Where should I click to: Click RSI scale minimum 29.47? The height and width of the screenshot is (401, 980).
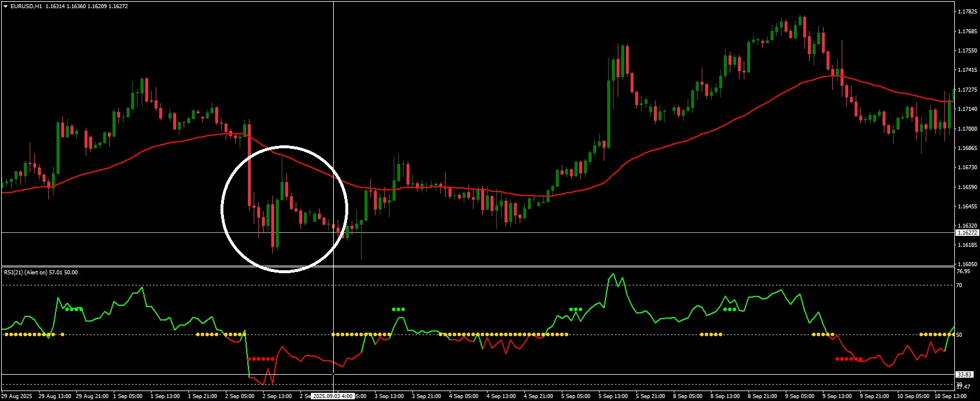(964, 387)
